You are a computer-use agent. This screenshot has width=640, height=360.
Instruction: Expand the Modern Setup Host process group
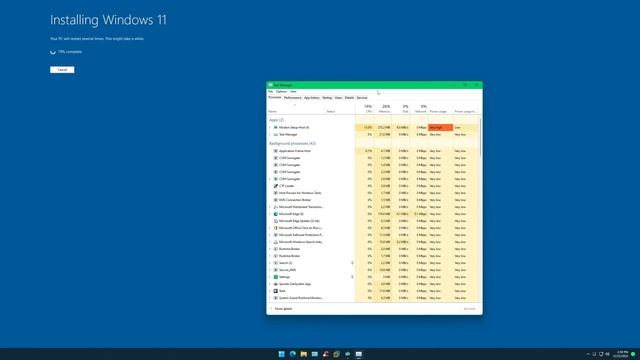coord(270,128)
